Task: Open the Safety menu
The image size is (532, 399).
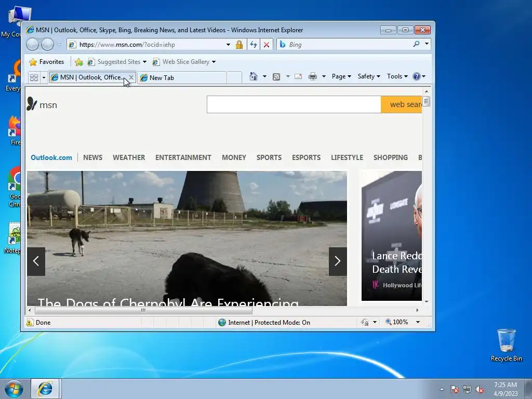Action: coord(369,76)
